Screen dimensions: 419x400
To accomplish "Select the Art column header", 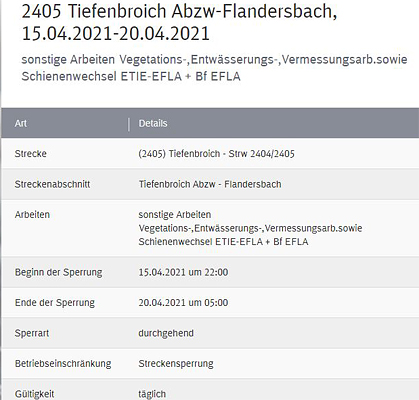I will click(21, 123).
